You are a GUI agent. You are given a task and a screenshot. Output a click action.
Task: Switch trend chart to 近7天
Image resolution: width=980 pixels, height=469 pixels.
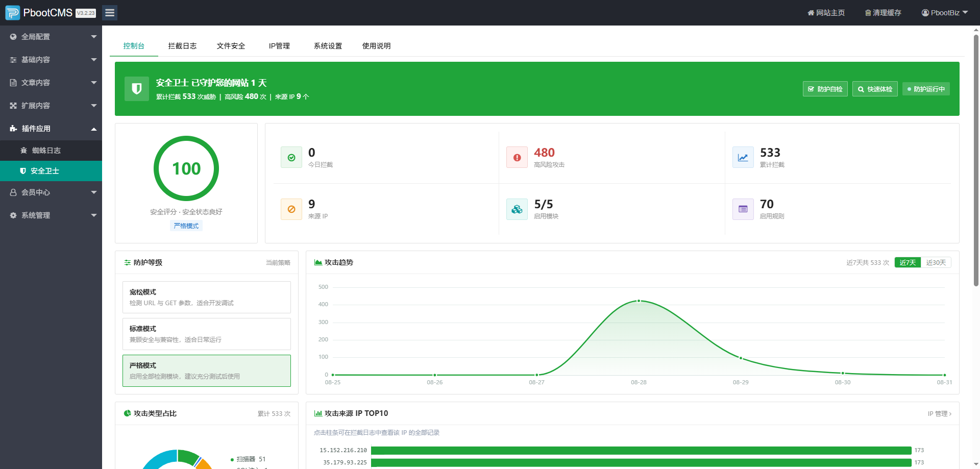point(908,263)
